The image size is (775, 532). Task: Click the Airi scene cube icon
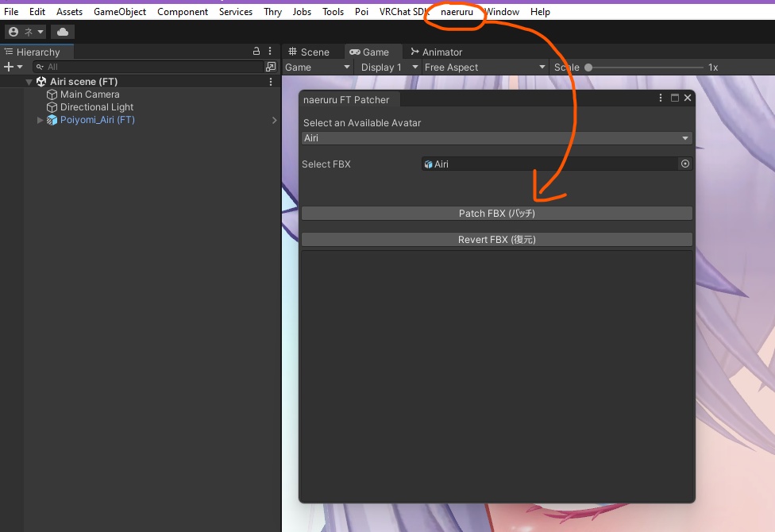[x=40, y=81]
